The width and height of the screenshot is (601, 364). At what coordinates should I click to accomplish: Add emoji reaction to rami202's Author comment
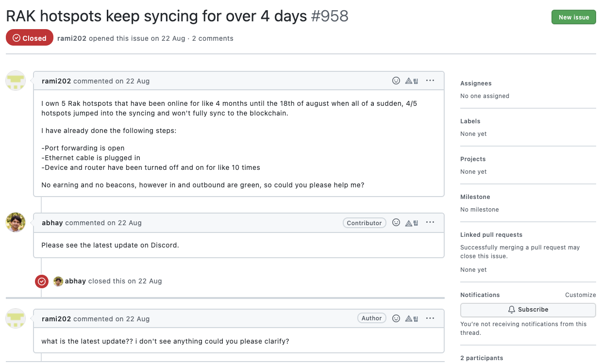[396, 318]
